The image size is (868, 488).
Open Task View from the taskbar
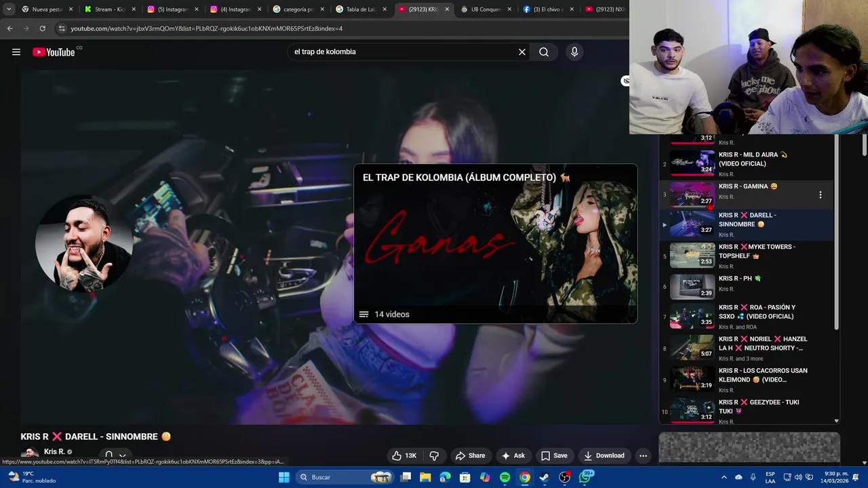pyautogui.click(x=406, y=477)
